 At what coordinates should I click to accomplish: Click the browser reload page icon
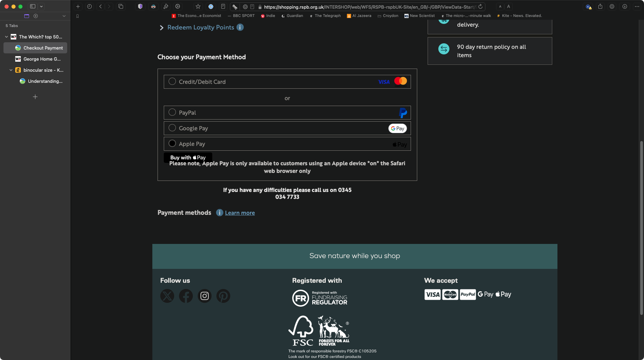480,7
